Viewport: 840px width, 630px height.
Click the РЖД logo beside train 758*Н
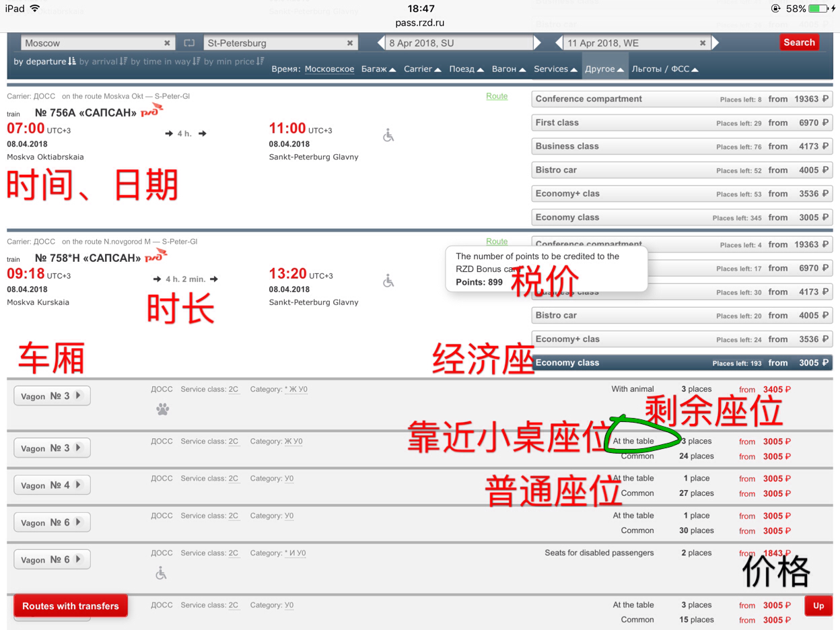click(x=156, y=255)
